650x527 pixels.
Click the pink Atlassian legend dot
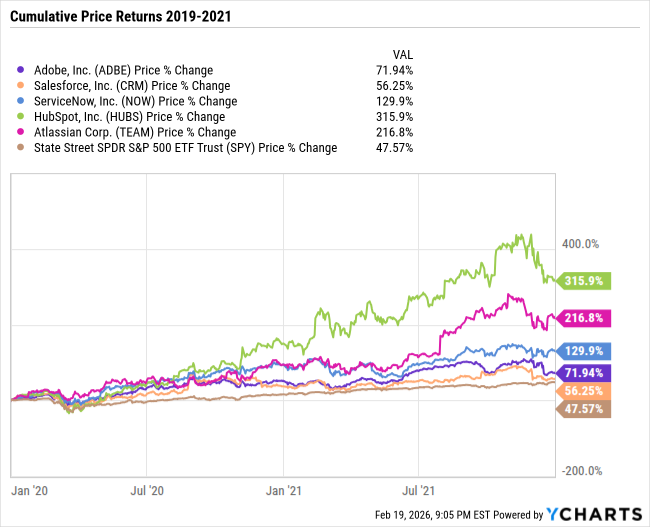tap(23, 132)
